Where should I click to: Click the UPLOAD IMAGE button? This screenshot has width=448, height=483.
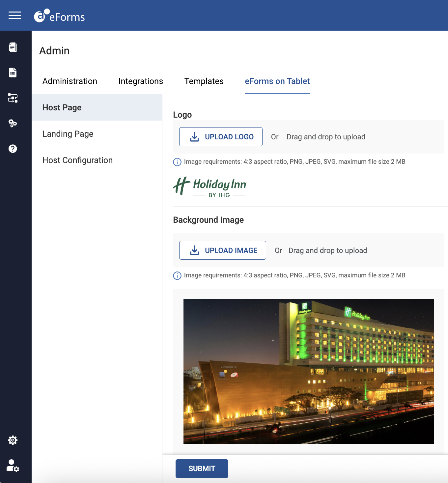pos(223,250)
